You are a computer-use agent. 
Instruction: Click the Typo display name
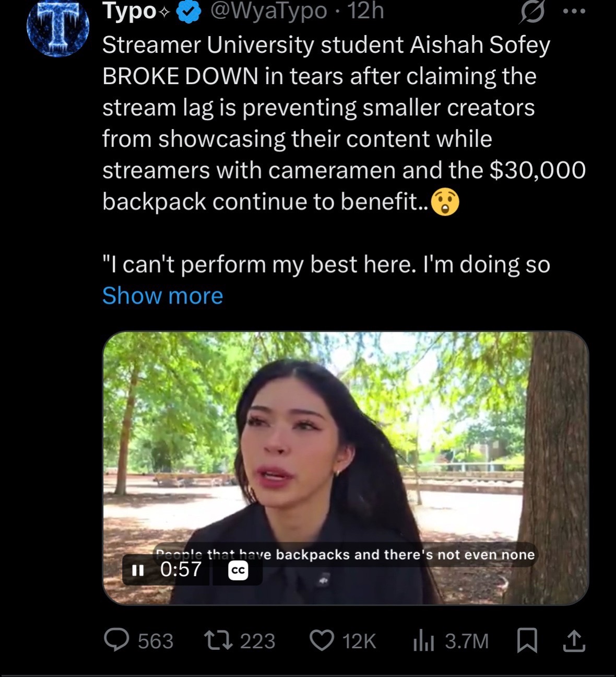point(129,11)
